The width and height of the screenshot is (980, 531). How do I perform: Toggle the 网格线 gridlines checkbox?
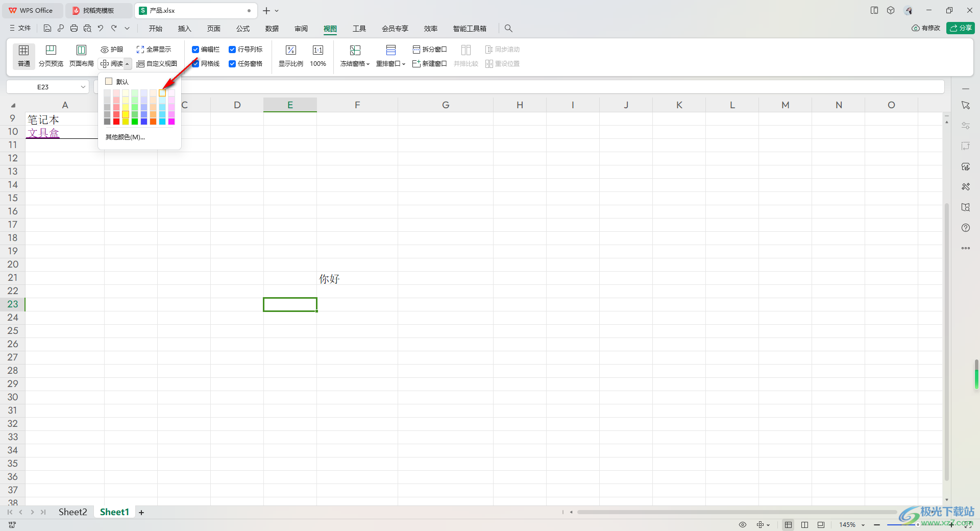(x=195, y=64)
